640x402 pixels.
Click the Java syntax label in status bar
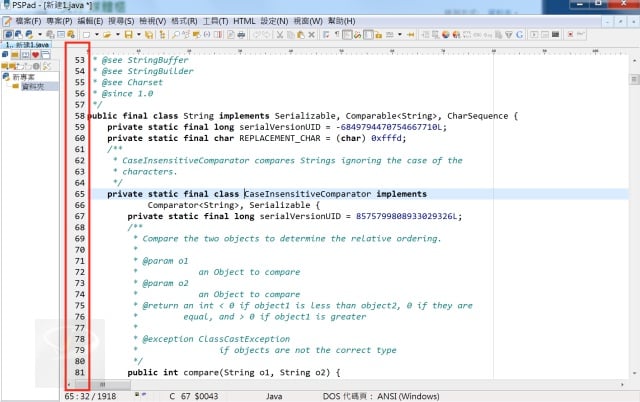click(x=273, y=396)
